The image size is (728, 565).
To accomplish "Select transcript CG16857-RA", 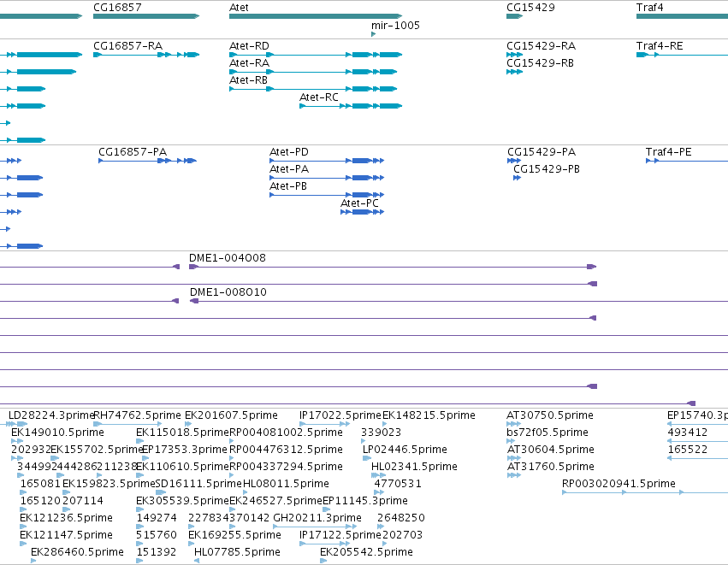I will pyautogui.click(x=146, y=55).
